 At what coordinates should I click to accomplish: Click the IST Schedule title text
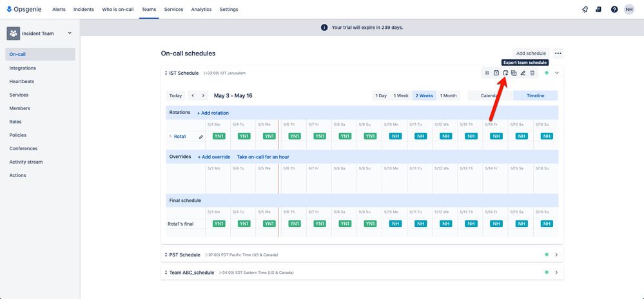click(x=184, y=73)
